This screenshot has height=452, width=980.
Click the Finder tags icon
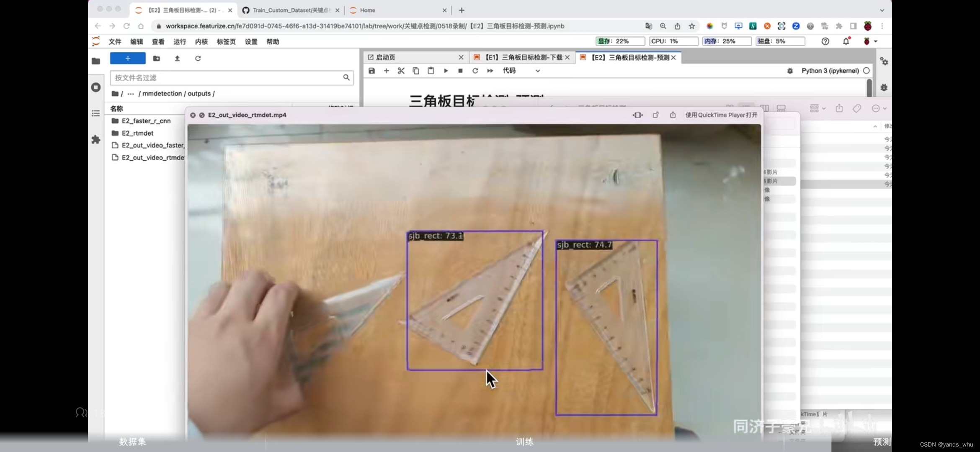(x=857, y=108)
